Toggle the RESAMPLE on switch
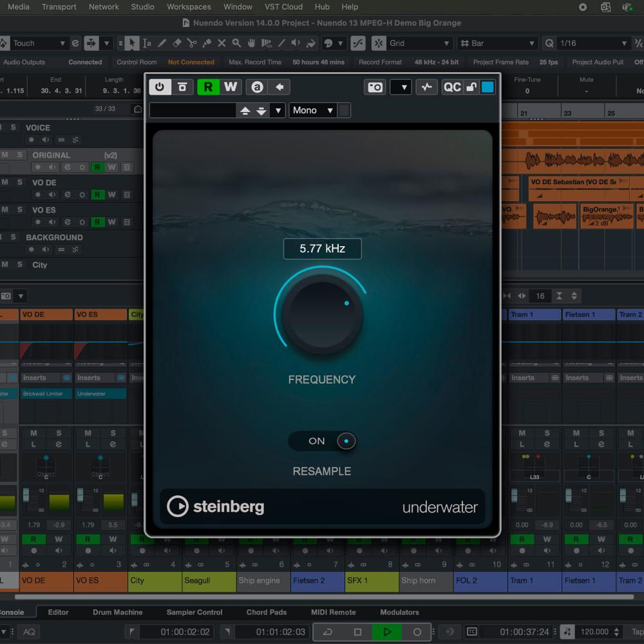 (x=322, y=441)
